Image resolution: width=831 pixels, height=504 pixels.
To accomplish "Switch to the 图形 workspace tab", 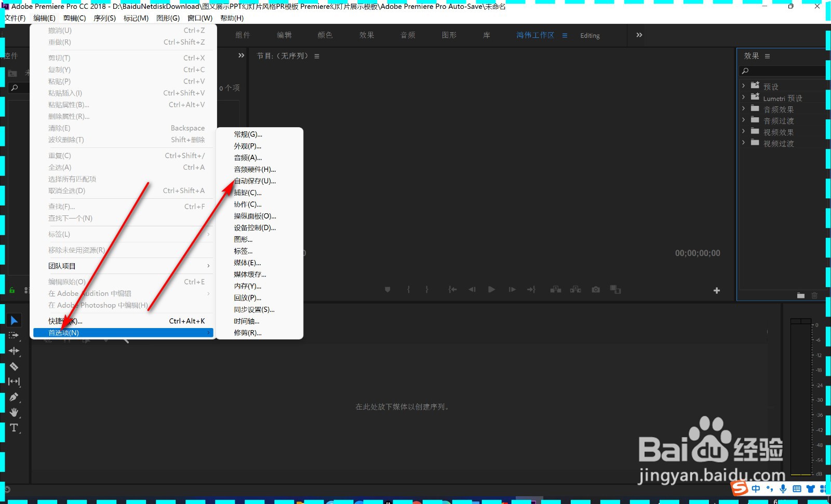I will [449, 35].
